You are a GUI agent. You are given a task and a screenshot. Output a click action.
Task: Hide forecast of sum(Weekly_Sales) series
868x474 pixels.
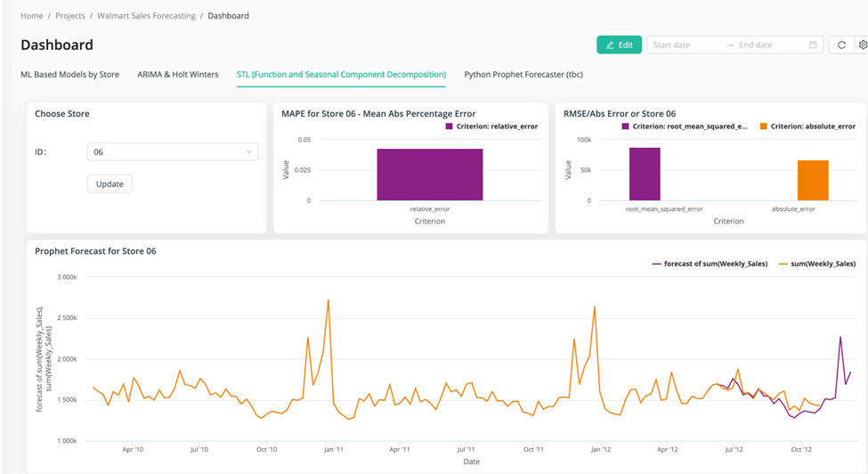click(708, 264)
